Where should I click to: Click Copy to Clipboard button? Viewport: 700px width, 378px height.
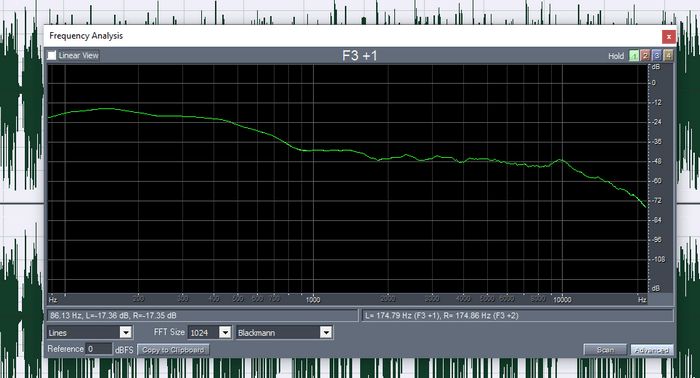pos(173,350)
